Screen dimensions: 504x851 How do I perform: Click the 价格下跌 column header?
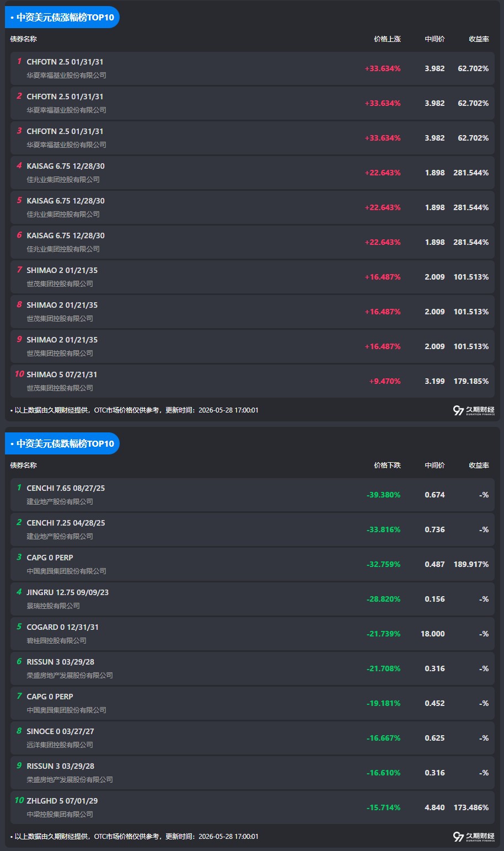click(x=387, y=465)
